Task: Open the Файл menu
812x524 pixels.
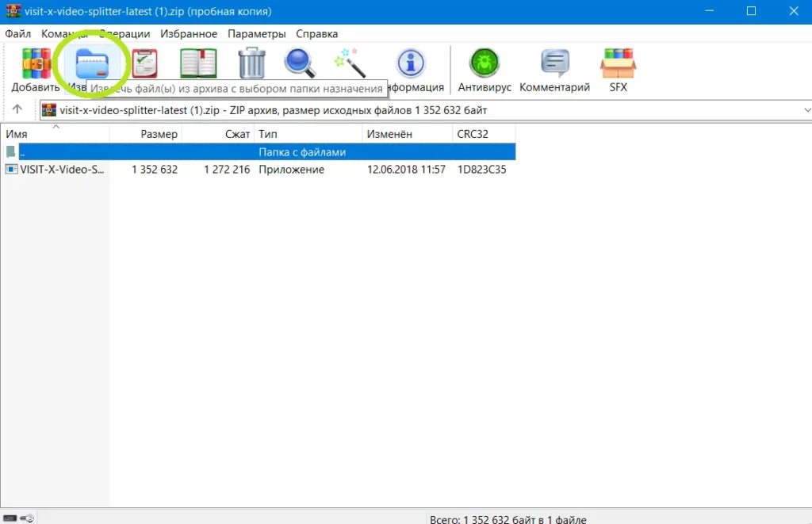Action: click(18, 33)
